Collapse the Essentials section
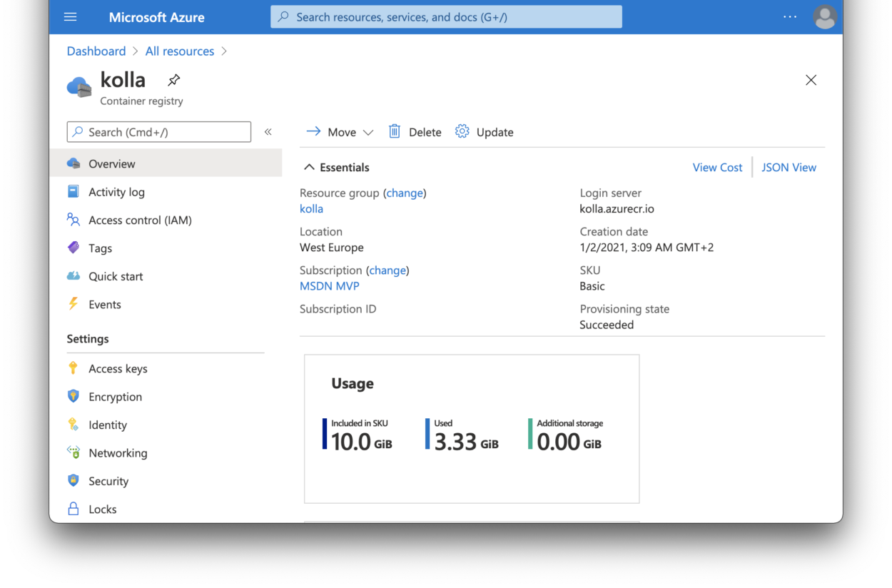This screenshot has height=588, width=892. click(308, 167)
